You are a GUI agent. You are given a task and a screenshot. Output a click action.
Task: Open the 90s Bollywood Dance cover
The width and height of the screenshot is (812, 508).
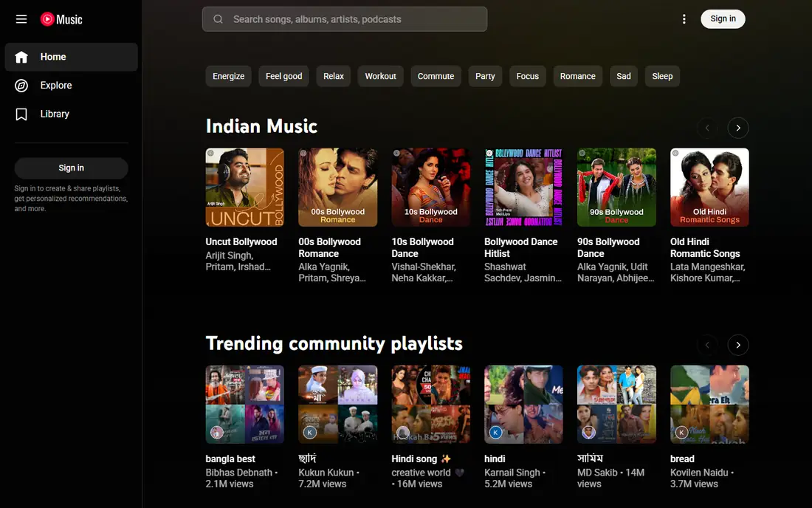pyautogui.click(x=617, y=188)
